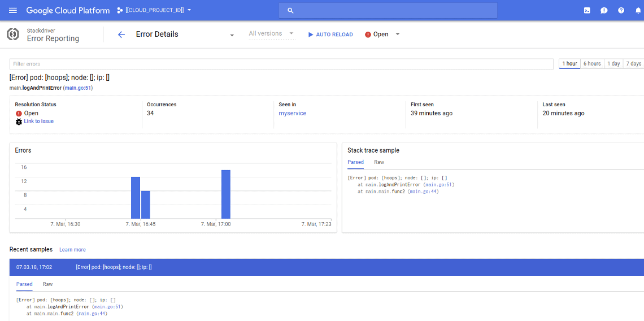This screenshot has height=321, width=644.
Task: Activate Cloud Shell terminal icon
Action: click(x=587, y=10)
